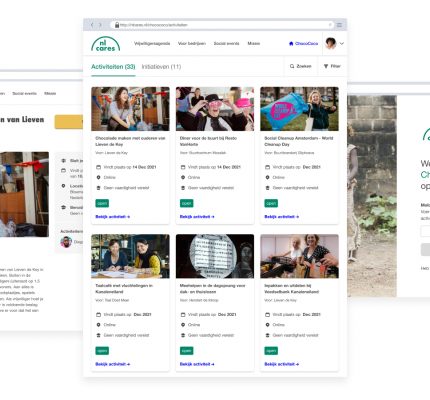
Task: Click the Taalcafé met vluchtelingen title
Action: tap(124, 289)
